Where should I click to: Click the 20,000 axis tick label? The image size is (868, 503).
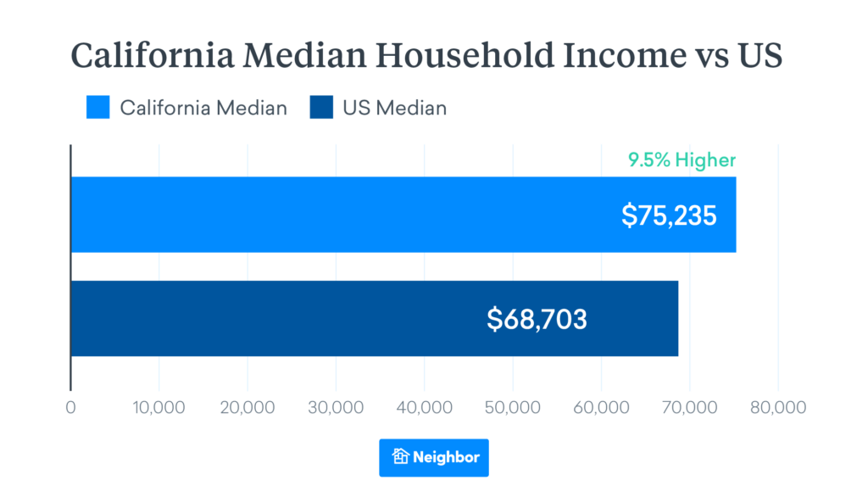(x=247, y=407)
